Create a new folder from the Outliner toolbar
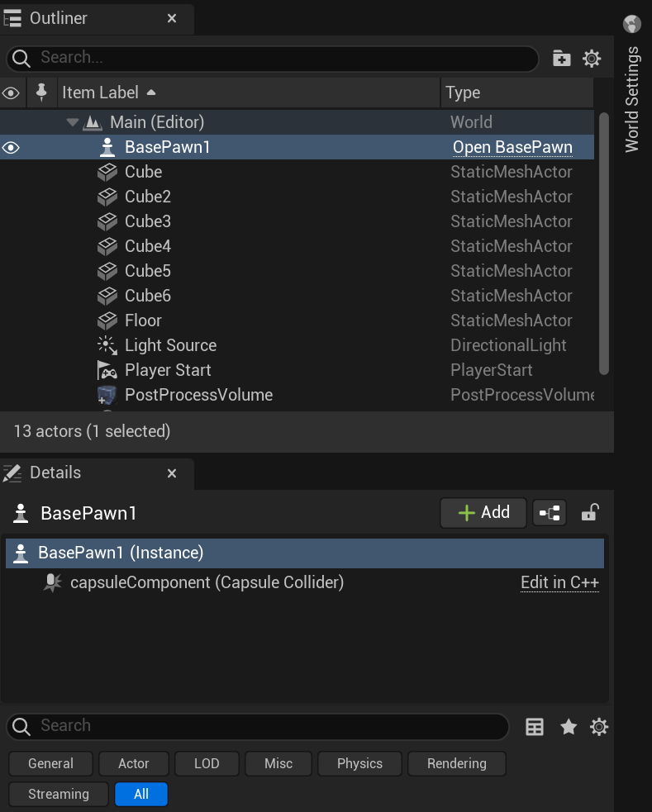 click(561, 59)
